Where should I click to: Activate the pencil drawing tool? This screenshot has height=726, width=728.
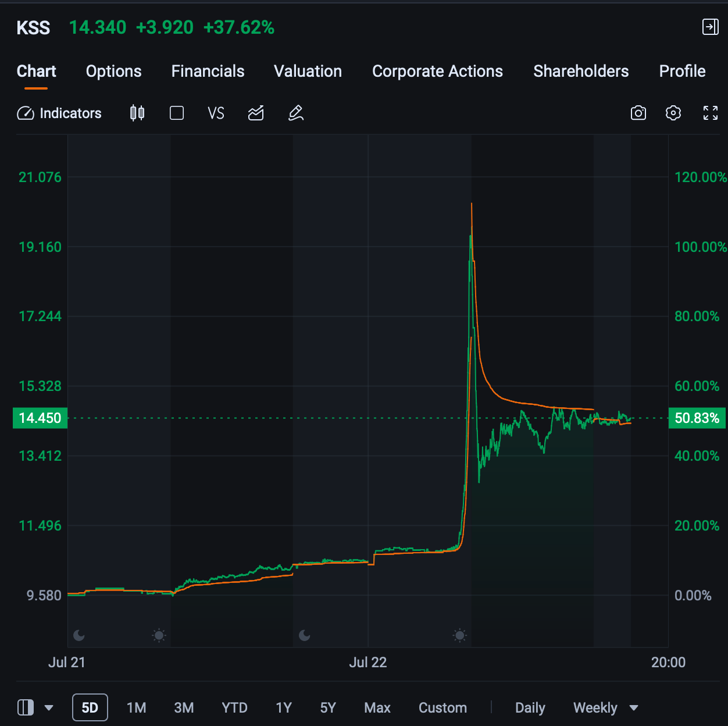pyautogui.click(x=296, y=113)
